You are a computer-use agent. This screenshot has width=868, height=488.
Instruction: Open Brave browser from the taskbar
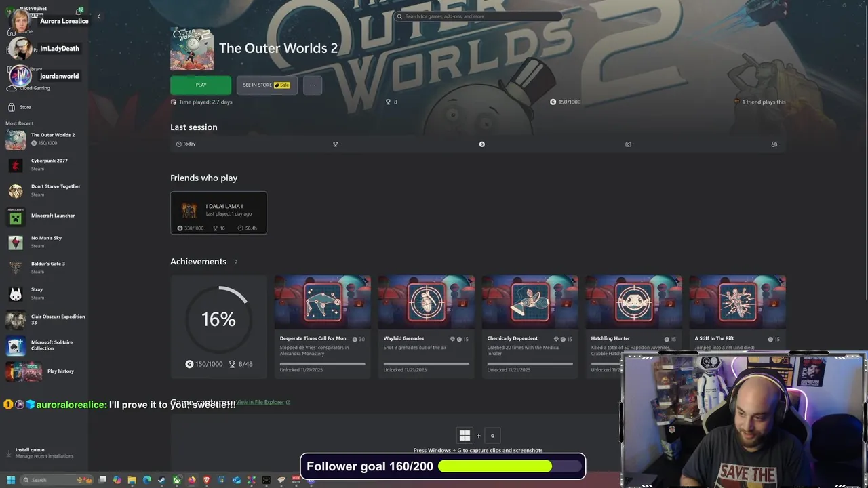coord(207,480)
